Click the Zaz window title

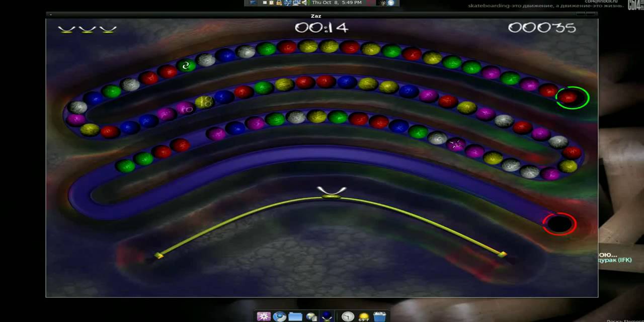316,16
